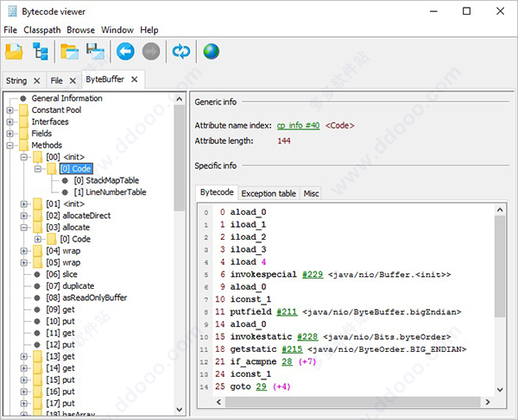This screenshot has width=518, height=420.
Task: Click the classpath tree structure toolbar icon
Action: pyautogui.click(x=41, y=52)
